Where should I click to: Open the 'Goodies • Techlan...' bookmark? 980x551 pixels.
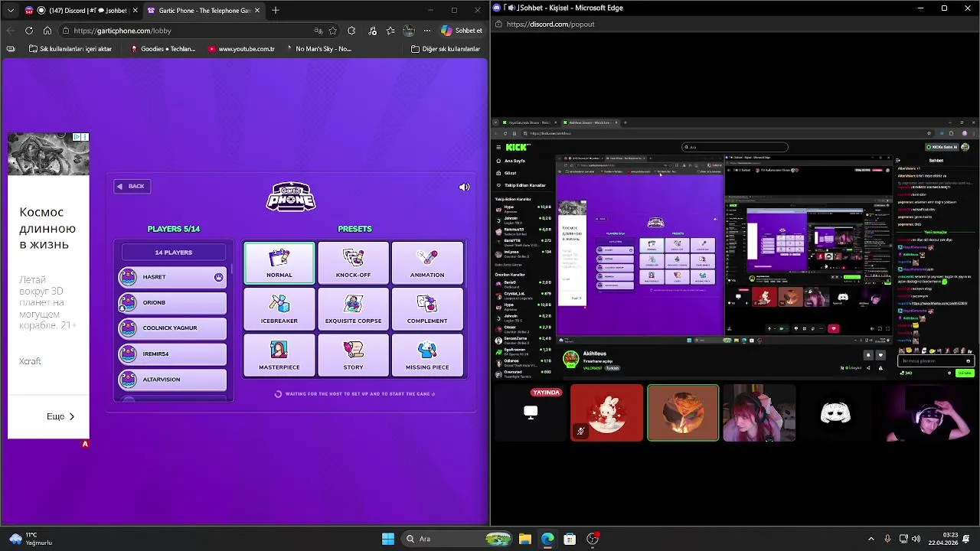tap(163, 49)
